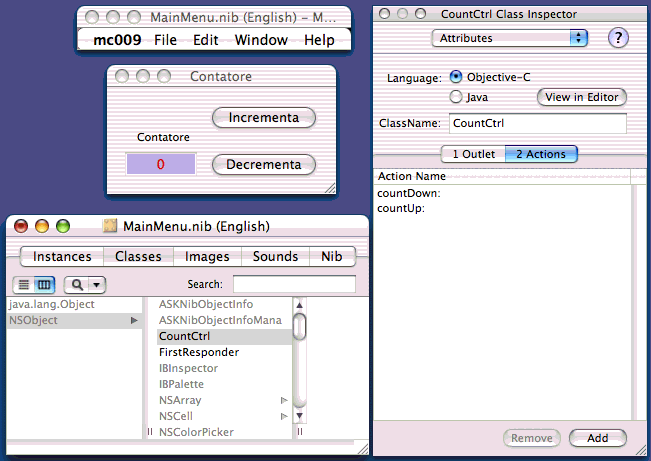Switch to the Instances tab
Screen dimensions: 651x461
click(62, 256)
